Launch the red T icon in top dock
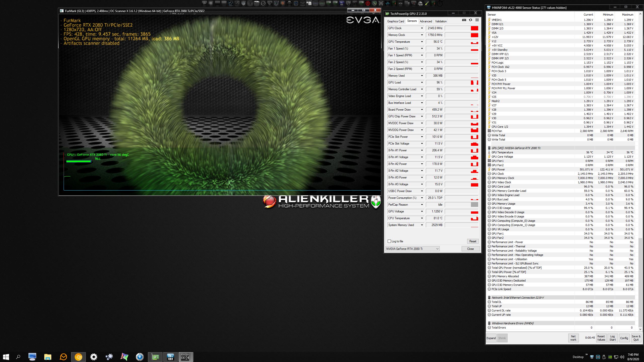Screen dimensions: 644x362 (368, 3)
